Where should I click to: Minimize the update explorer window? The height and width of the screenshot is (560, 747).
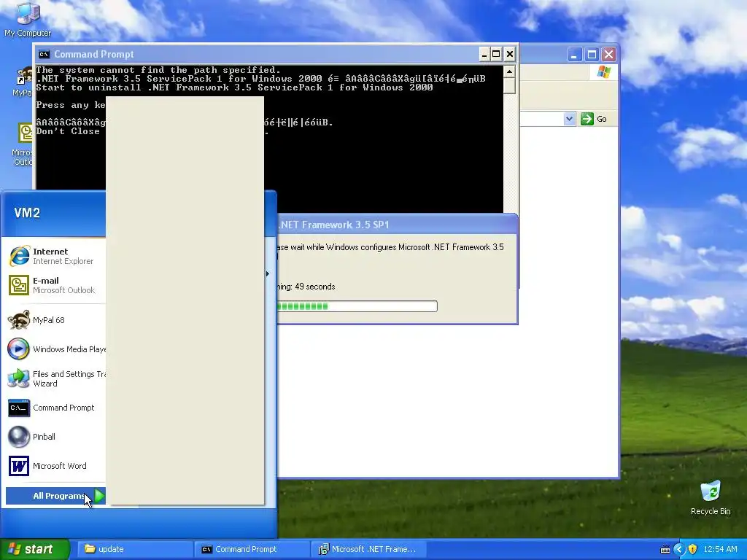575,55
